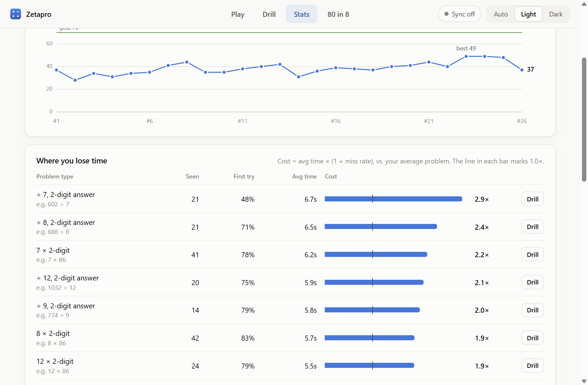
Task: Click the first chart data point at #1
Action: 56,70
